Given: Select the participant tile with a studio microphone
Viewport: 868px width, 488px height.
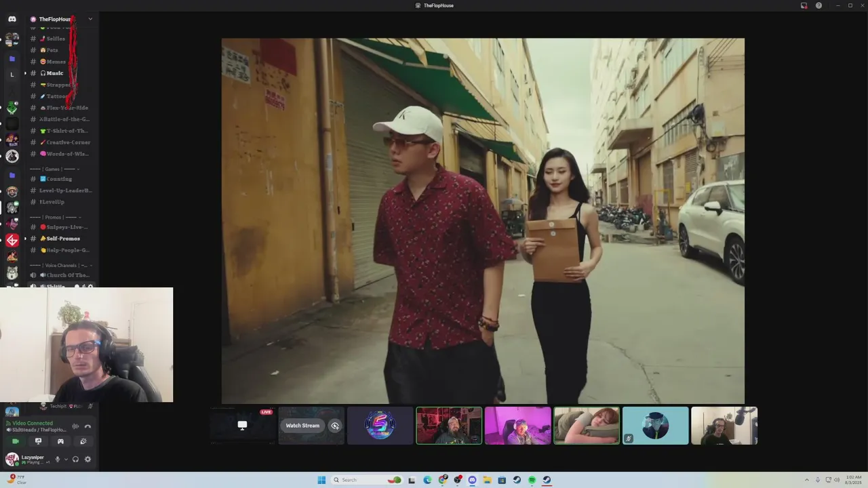Looking at the screenshot, I should click(x=724, y=426).
